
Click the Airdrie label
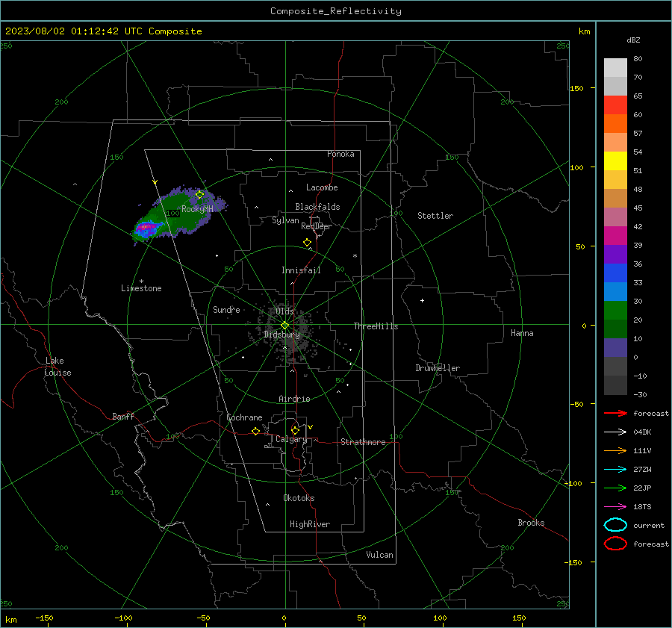[x=294, y=399]
